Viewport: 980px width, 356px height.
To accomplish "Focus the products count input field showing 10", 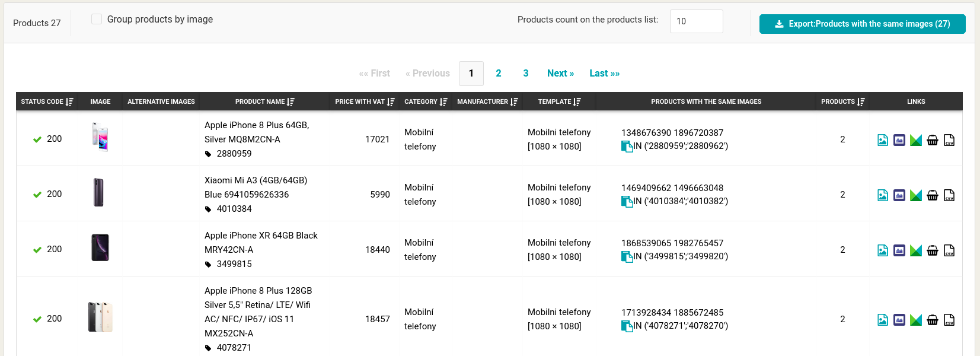I will tap(697, 21).
